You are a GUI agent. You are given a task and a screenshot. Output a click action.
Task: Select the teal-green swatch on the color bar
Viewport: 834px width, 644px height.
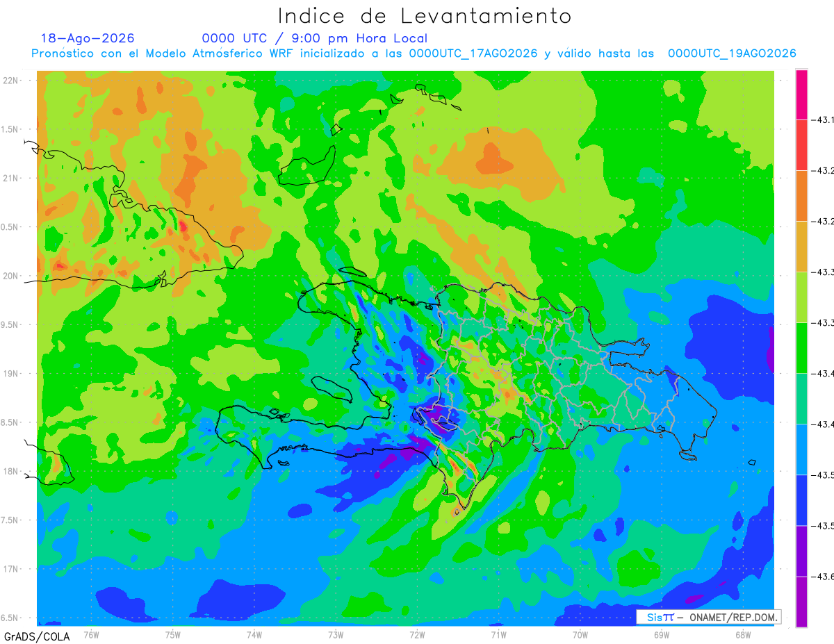coord(801,399)
